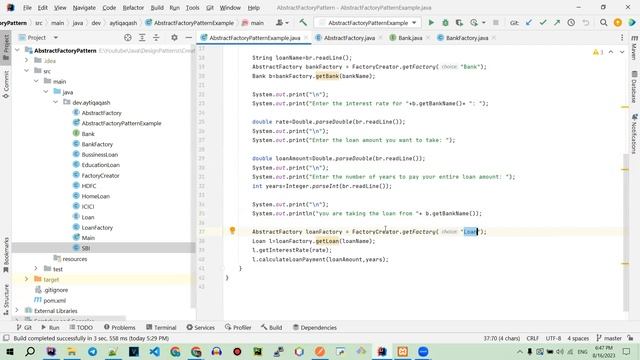Expand the target folder
This screenshot has height=360, width=640.
(27, 279)
